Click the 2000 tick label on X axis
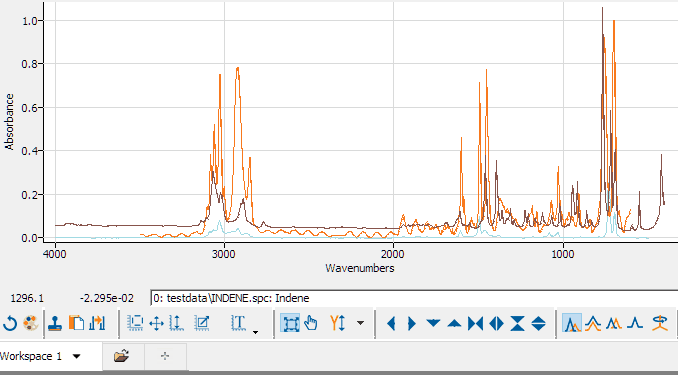 [x=393, y=254]
